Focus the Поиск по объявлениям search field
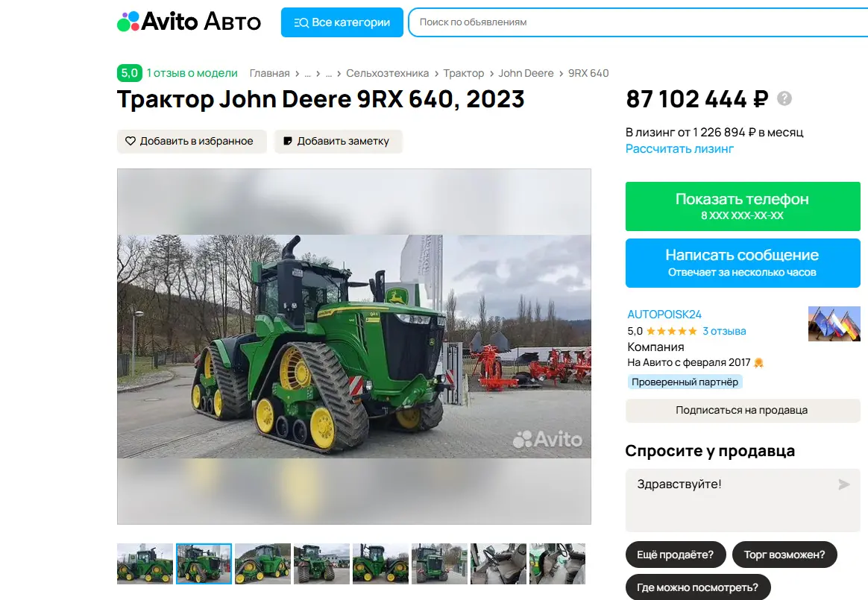 tap(638, 22)
